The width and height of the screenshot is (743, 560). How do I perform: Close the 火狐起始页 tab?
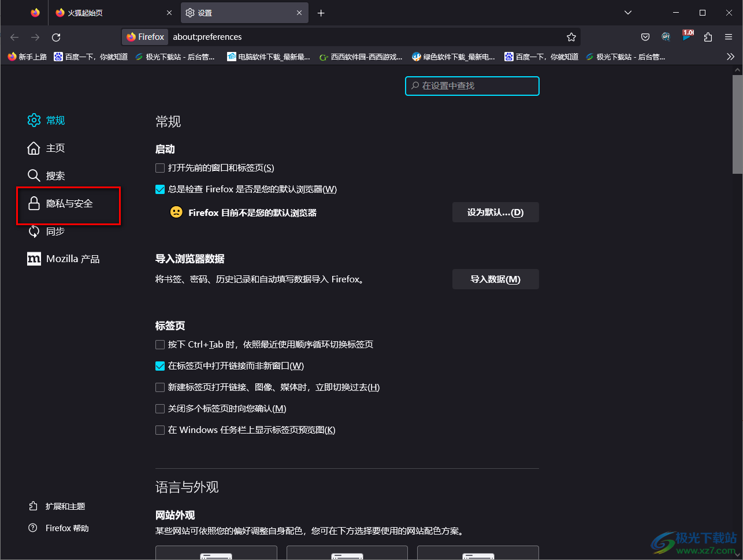click(x=169, y=13)
